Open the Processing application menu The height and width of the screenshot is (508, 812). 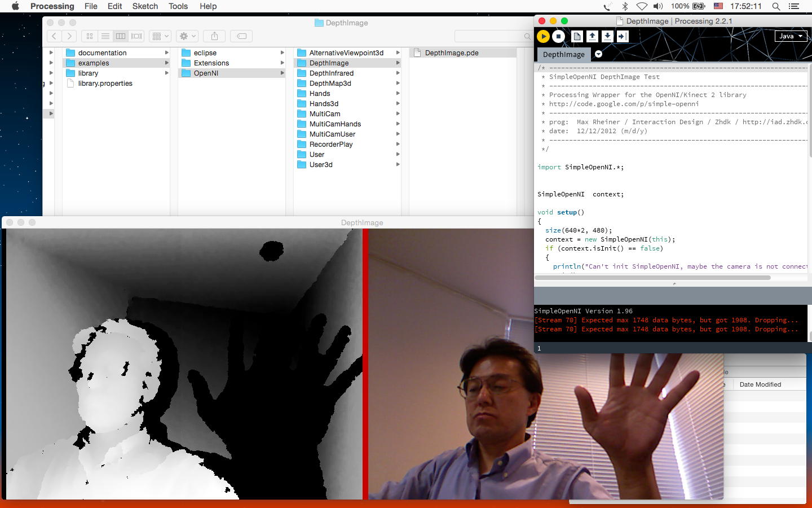(52, 6)
